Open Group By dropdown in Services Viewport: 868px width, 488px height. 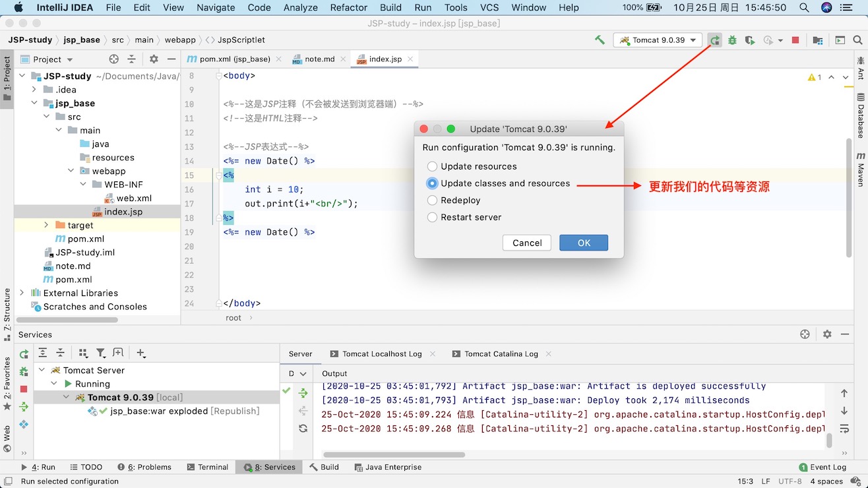pos(83,353)
